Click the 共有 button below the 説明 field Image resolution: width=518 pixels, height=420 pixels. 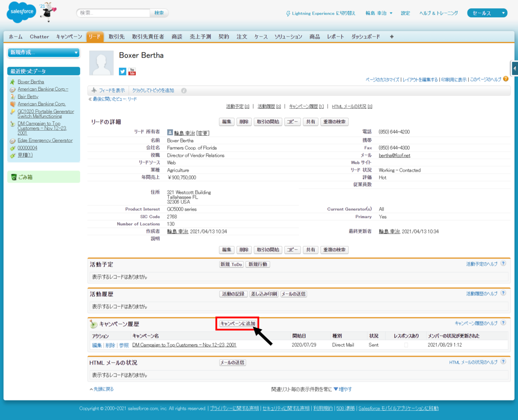[310, 250]
